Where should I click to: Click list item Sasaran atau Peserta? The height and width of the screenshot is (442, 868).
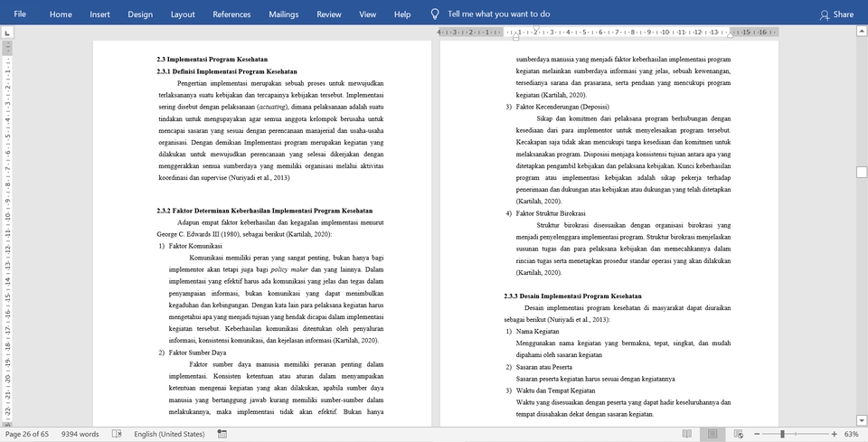(544, 367)
